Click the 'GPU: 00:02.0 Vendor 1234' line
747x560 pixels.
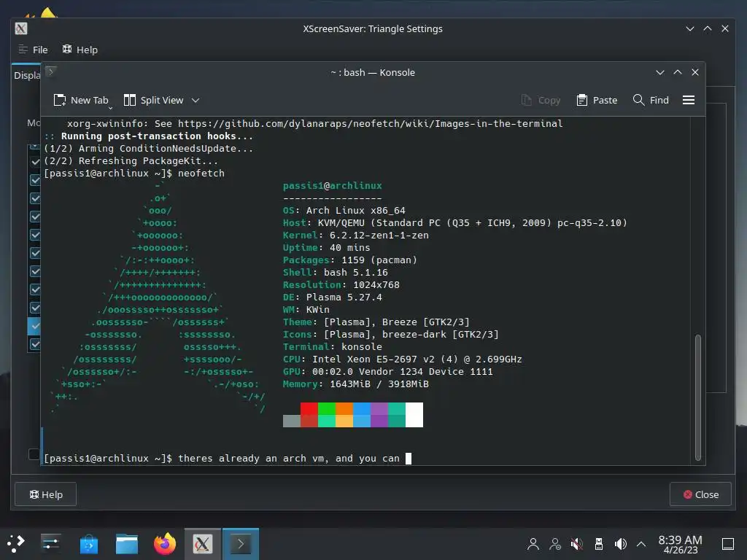point(388,371)
